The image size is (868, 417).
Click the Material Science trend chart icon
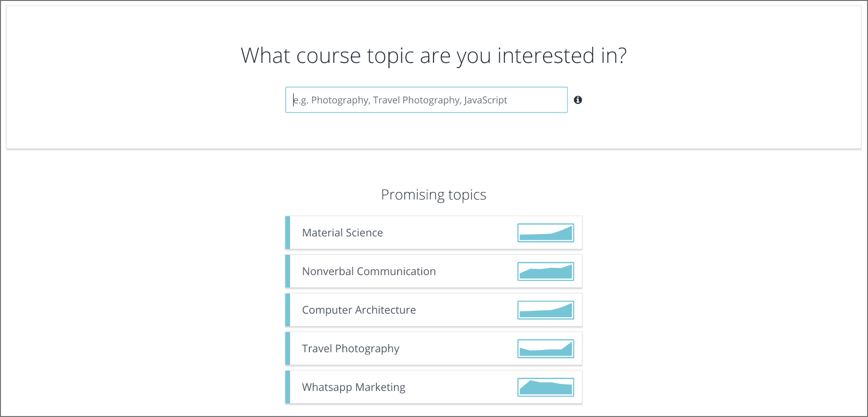[x=545, y=233]
